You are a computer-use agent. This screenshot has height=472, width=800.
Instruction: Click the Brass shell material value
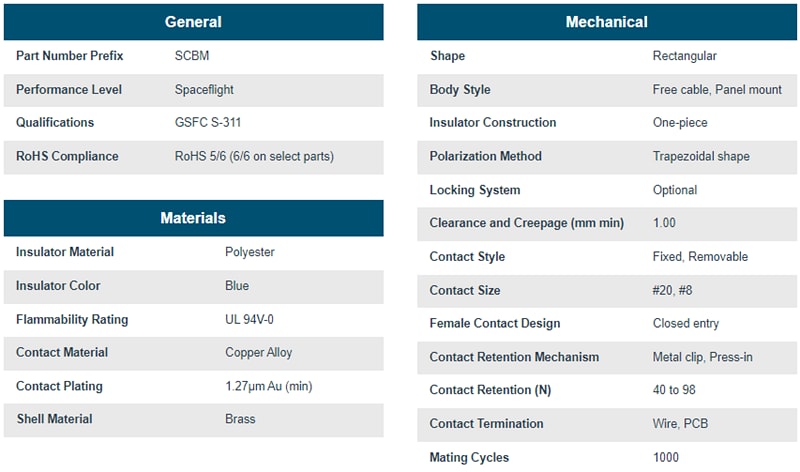pyautogui.click(x=240, y=420)
